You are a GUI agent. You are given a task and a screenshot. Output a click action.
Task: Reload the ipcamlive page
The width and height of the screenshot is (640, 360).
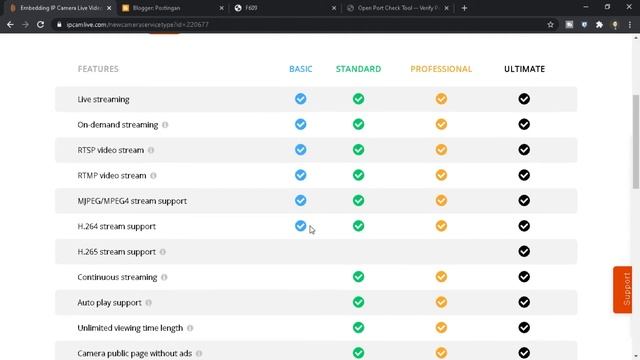[40, 24]
